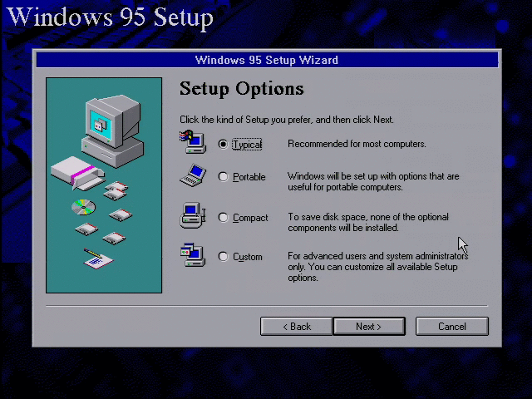Go back to the previous step
This screenshot has height=399, width=532.
point(297,327)
